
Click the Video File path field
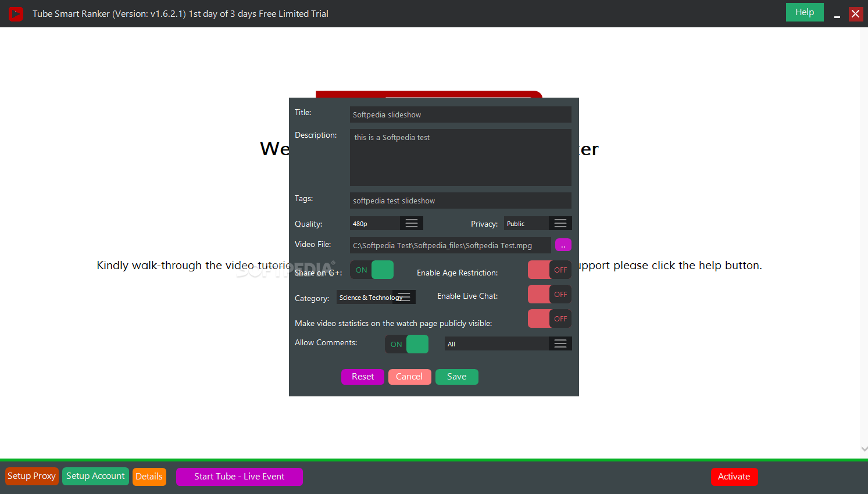(x=450, y=245)
